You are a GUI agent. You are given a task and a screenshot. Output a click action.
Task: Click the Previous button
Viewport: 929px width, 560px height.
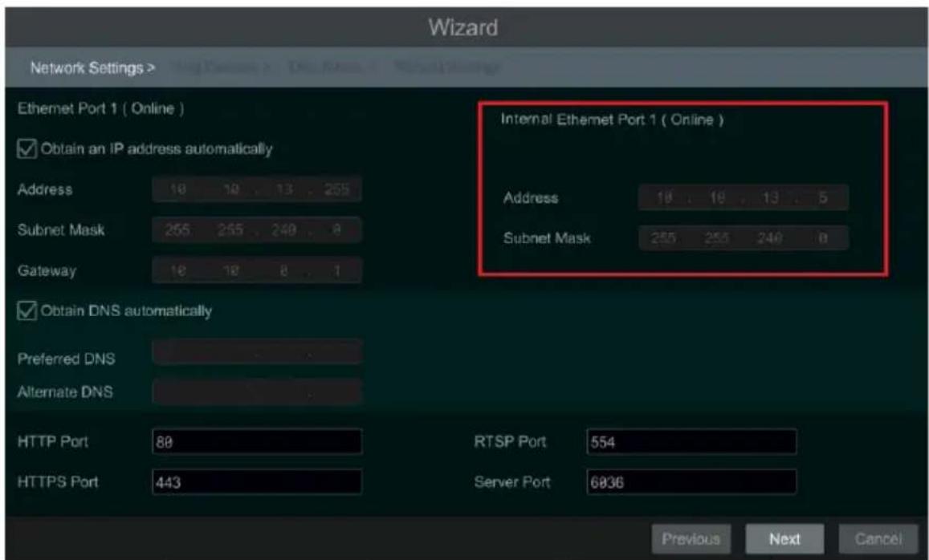pos(691,538)
